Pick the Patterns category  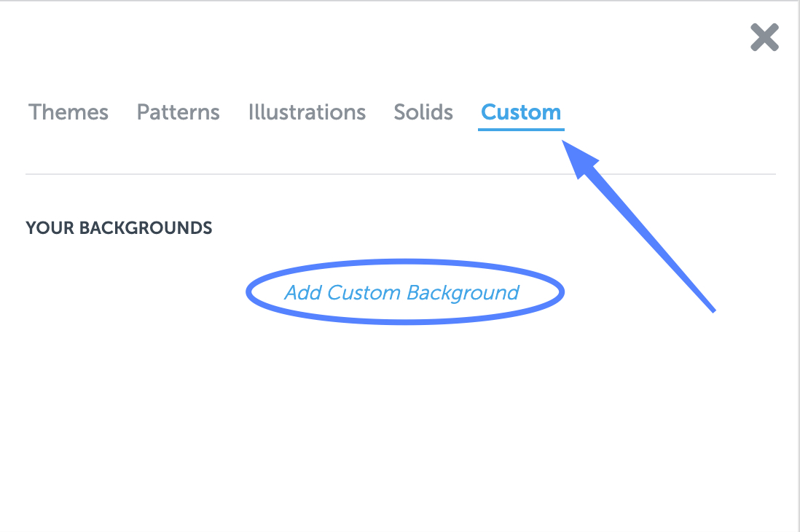[x=178, y=112]
